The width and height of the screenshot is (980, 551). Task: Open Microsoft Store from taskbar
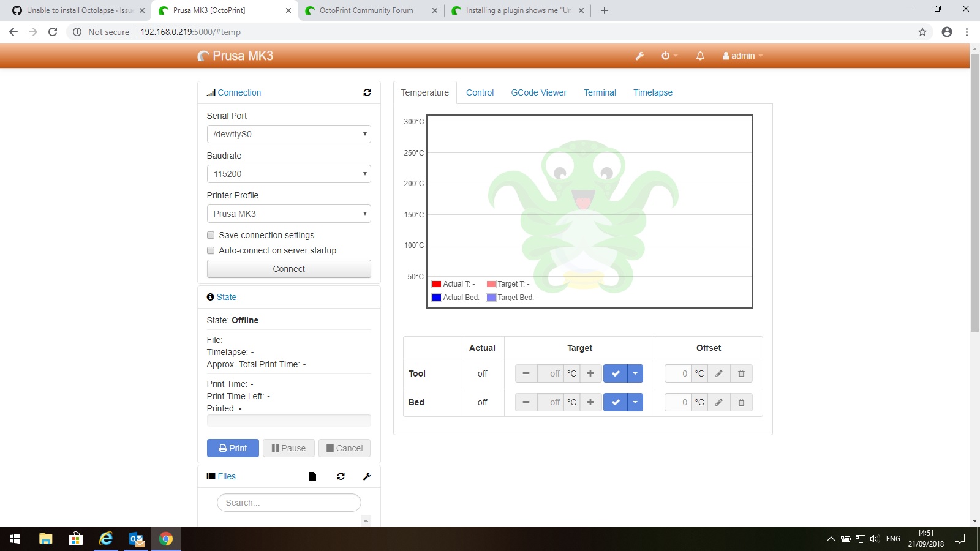pos(75,539)
